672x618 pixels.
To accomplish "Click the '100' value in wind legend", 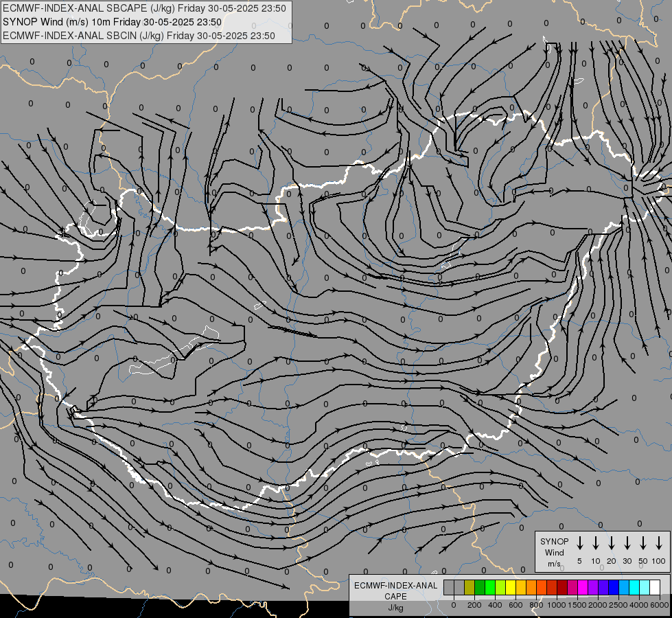I will point(659,562).
